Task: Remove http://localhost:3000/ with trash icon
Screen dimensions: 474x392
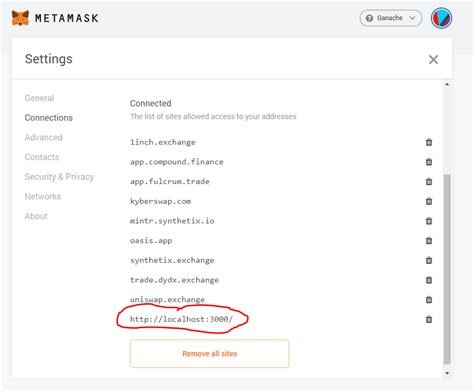Action: coord(429,319)
